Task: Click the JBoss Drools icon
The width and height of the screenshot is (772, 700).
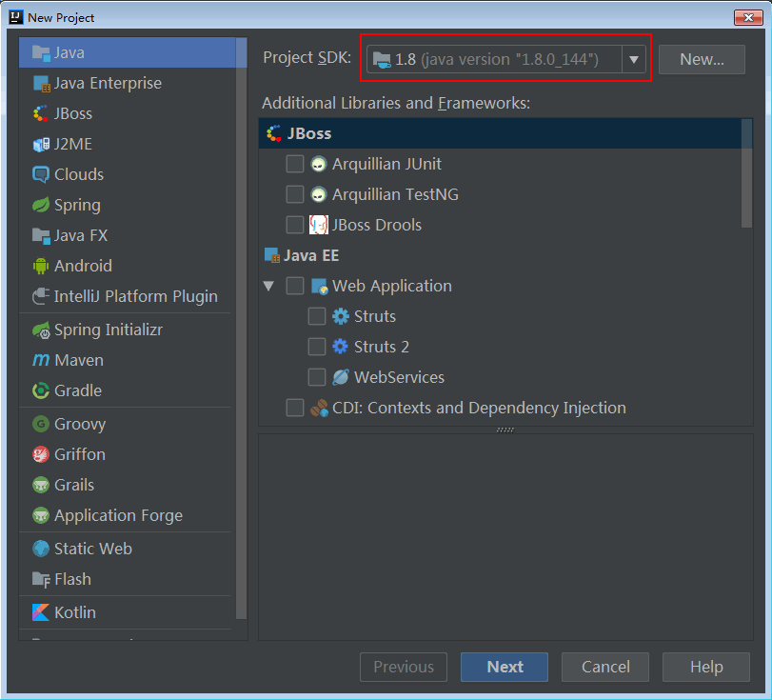Action: pos(319,225)
